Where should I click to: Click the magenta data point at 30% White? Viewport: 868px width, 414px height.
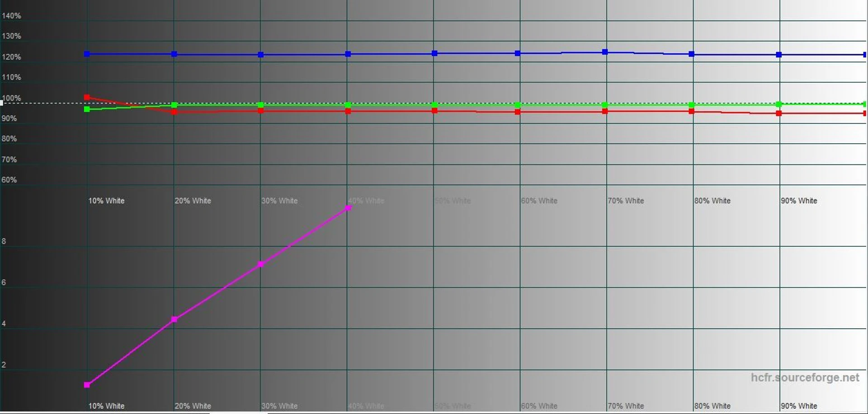click(261, 264)
